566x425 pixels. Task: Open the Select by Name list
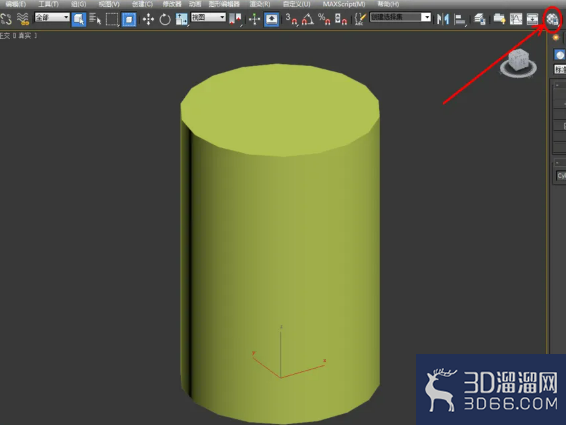(95, 19)
